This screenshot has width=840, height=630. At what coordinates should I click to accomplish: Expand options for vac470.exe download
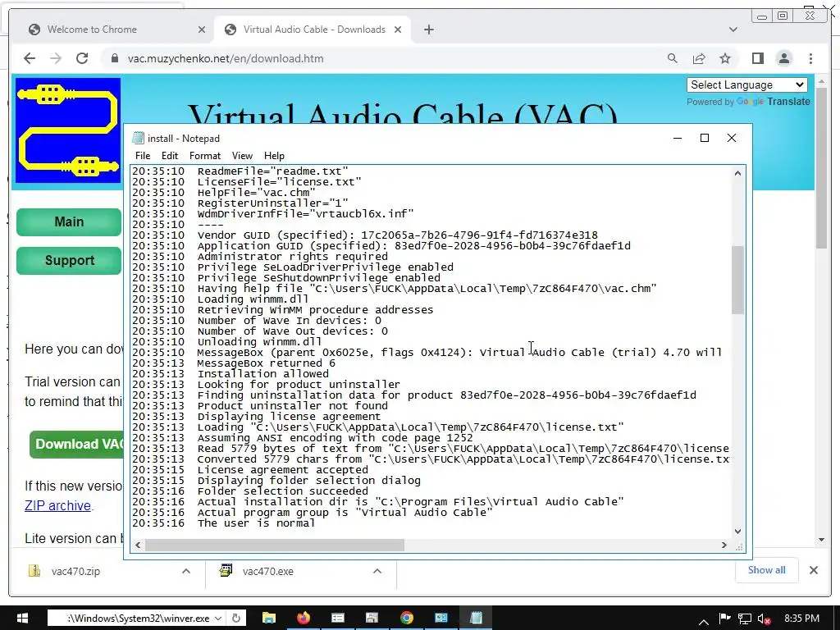377,571
